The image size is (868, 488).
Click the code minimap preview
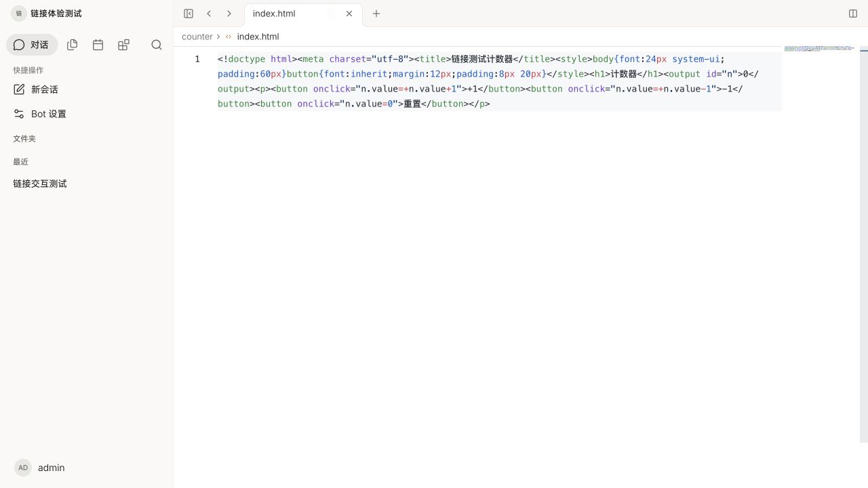(x=819, y=48)
